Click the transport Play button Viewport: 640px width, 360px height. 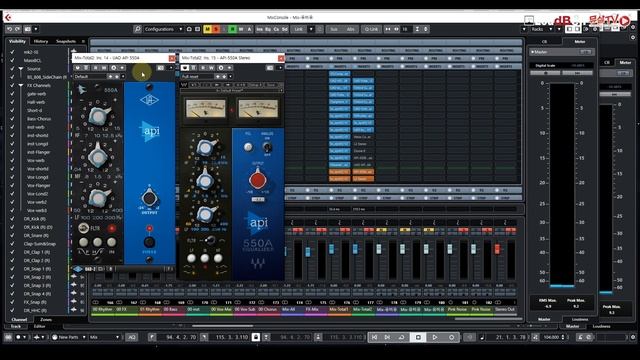pos(435,337)
